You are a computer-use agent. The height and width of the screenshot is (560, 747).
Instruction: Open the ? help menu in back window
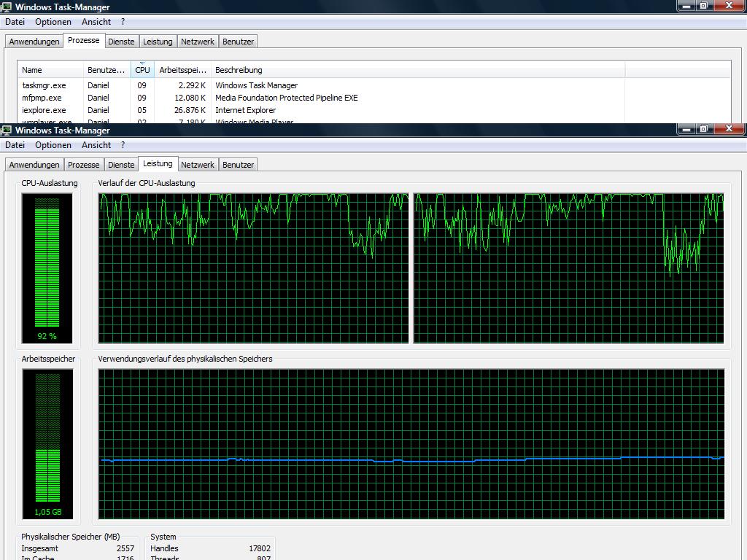click(123, 22)
